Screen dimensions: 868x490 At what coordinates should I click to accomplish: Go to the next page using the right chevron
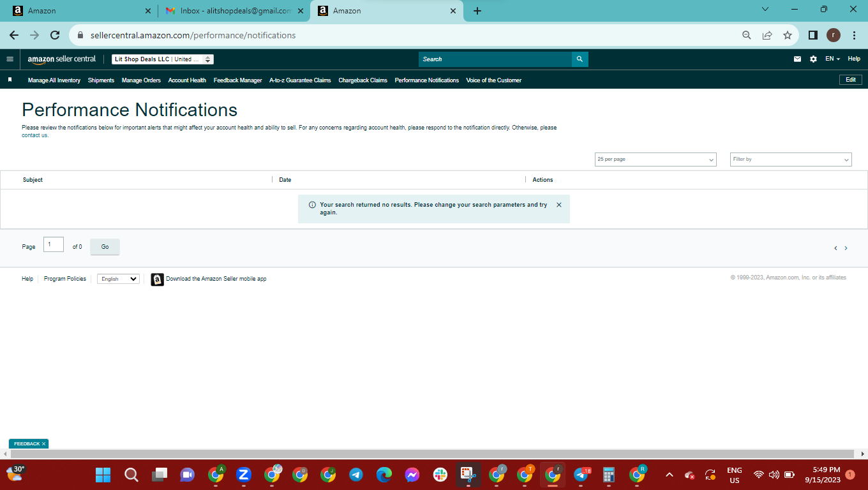[x=846, y=248]
